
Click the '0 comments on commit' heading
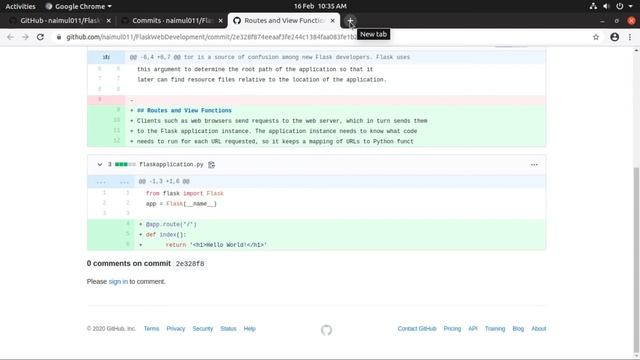pos(129,264)
